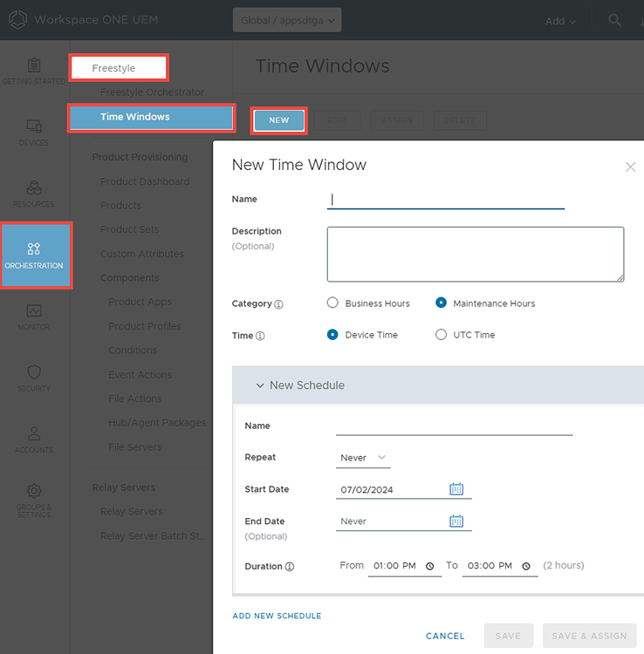This screenshot has height=654, width=644.
Task: Click the From time clock icon
Action: (x=430, y=567)
